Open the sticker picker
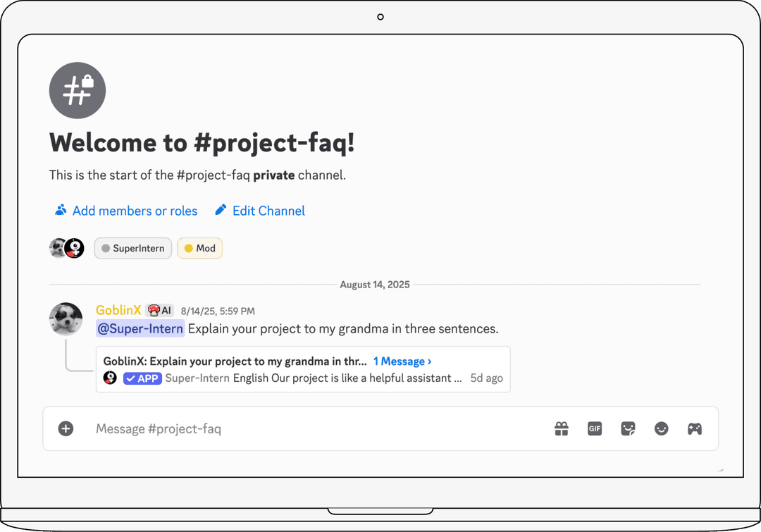This screenshot has height=532, width=761. [x=628, y=428]
